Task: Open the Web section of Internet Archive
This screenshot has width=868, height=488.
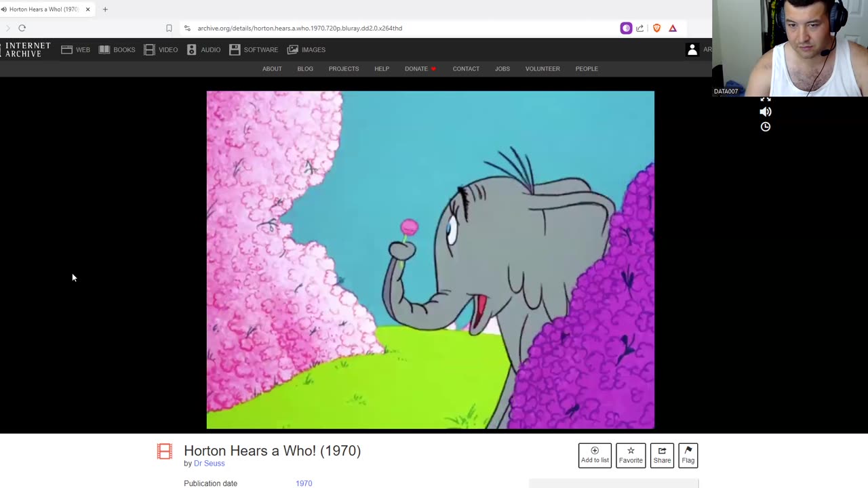Action: 75,49
